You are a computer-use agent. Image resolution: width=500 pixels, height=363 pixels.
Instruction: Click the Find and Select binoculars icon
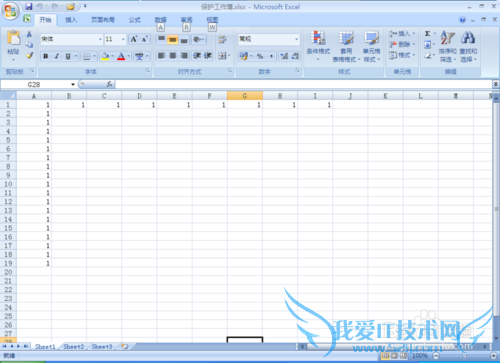click(468, 37)
